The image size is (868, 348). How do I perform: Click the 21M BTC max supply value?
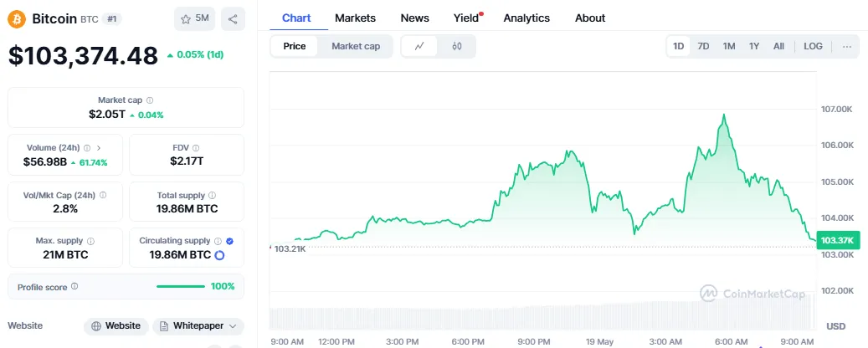(65, 255)
